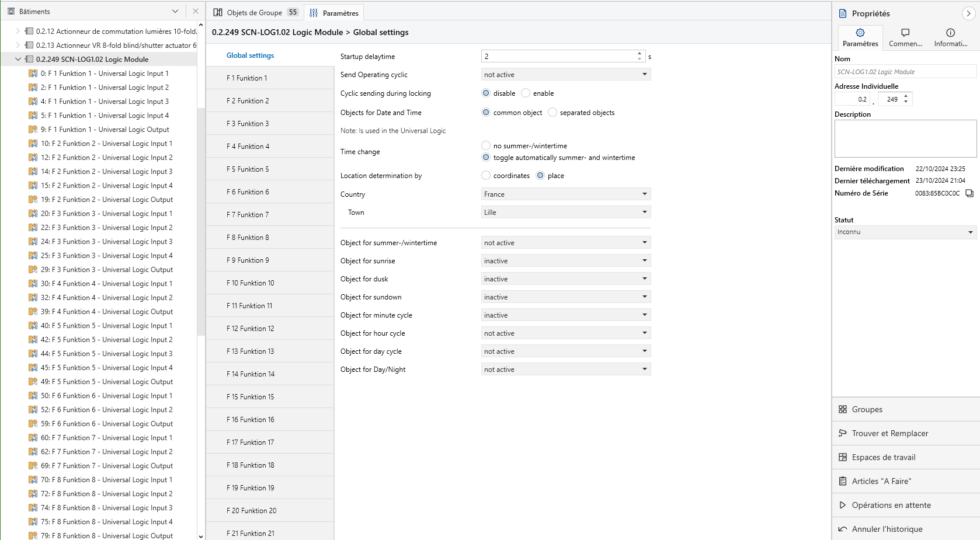Choose common object for Date and Time
Screen dimensions: 980x540
(486, 112)
